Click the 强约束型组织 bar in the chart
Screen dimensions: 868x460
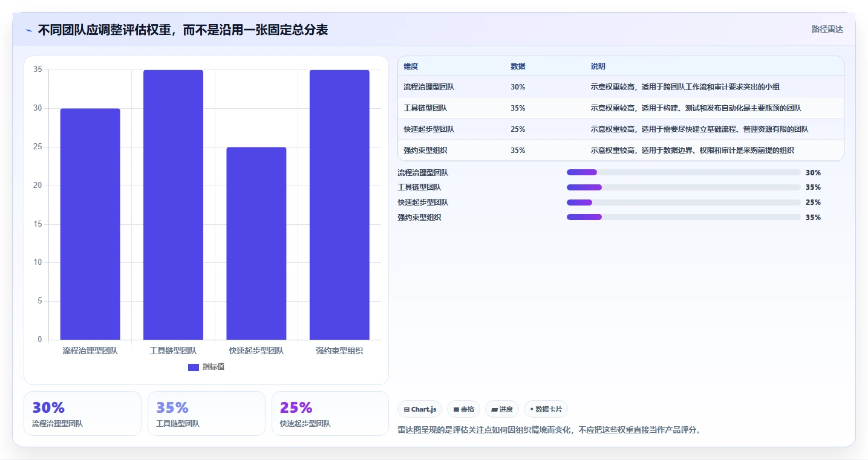tap(339, 205)
